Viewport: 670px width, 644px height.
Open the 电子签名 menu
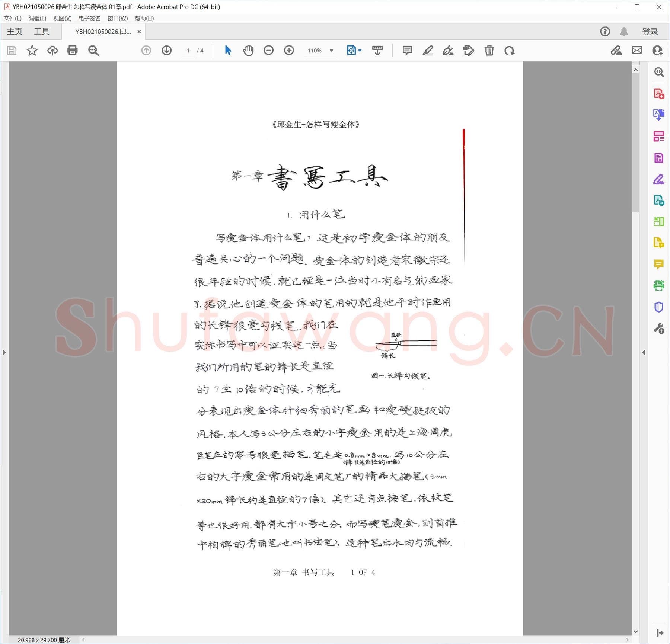(89, 18)
